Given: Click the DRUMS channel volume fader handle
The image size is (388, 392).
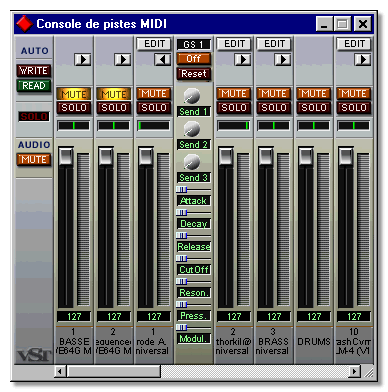Looking at the screenshot, I should click(x=306, y=156).
